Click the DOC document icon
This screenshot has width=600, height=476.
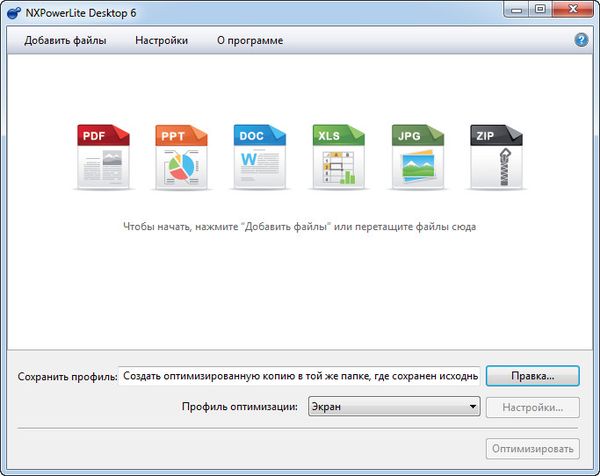[x=261, y=157]
